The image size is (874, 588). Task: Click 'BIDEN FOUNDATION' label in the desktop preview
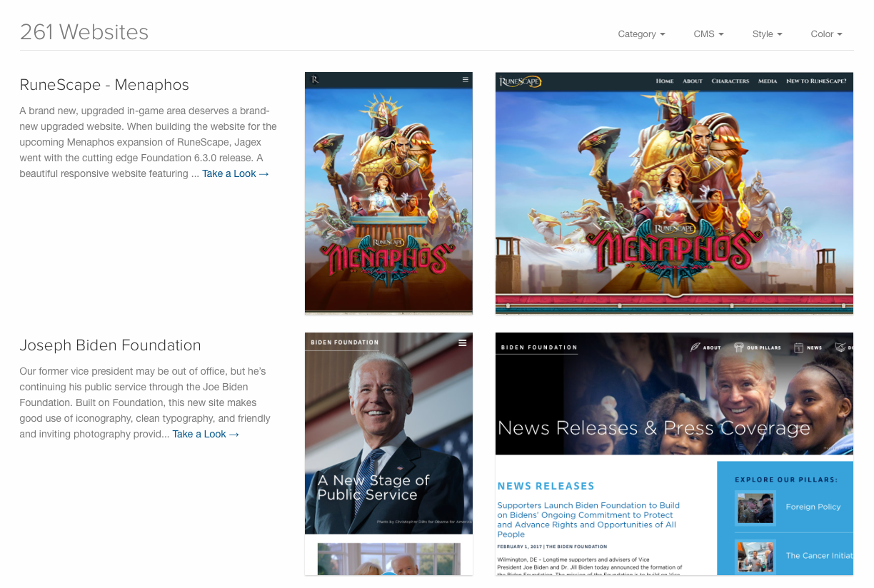click(539, 348)
